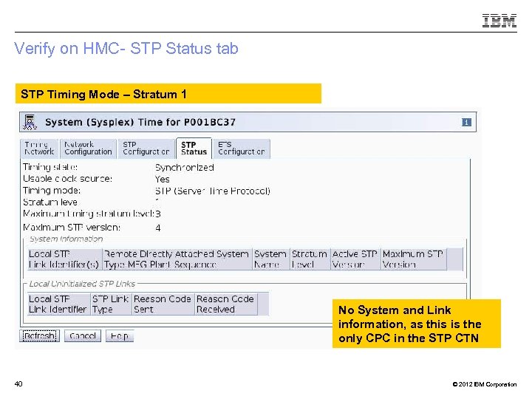Screen dimensions: 532x399
Task: Click the Local STP Link Identifier(s) column header
Action: coord(64,259)
